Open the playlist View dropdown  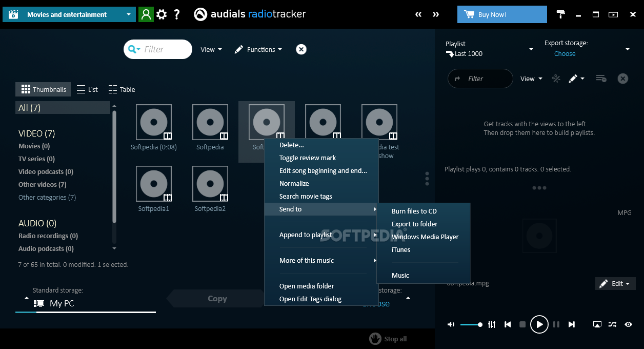(531, 79)
